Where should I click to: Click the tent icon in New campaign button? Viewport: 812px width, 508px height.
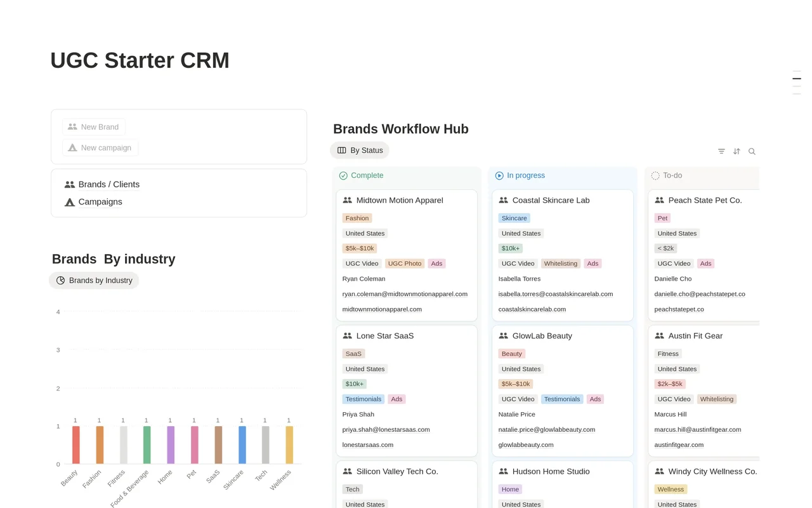(72, 148)
